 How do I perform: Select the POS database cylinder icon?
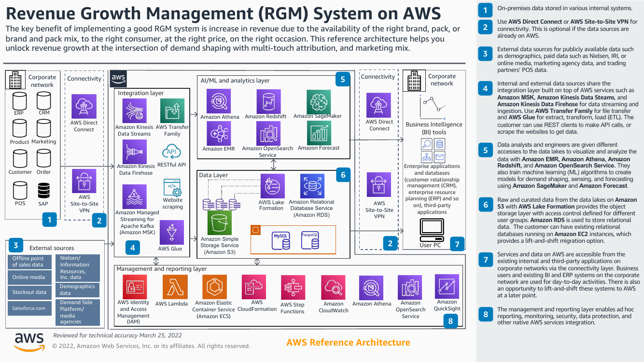coord(20,190)
